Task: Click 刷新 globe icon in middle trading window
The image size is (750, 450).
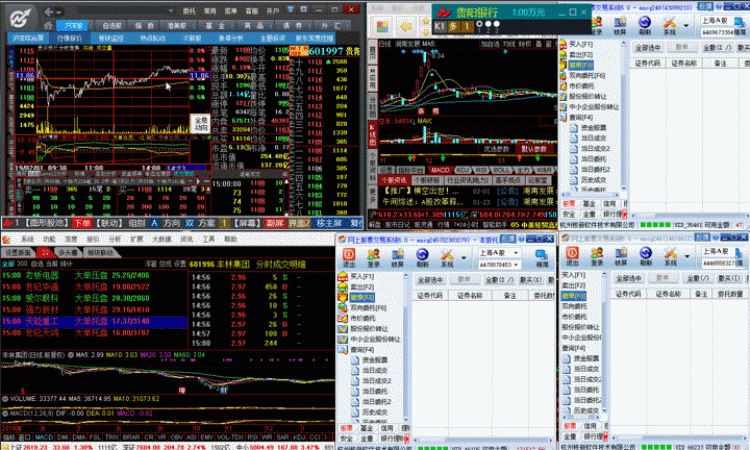Action: (422, 258)
